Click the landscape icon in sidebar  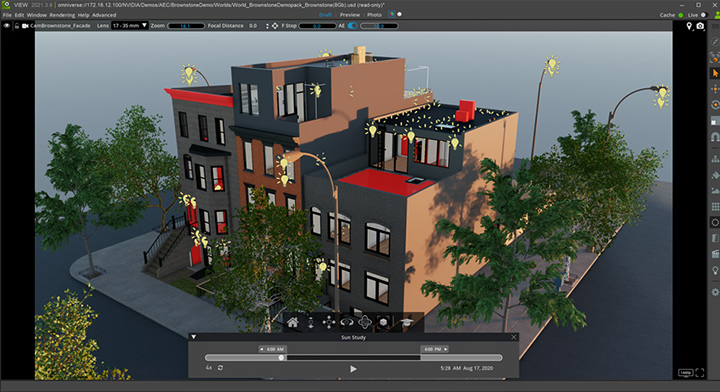[x=714, y=190]
